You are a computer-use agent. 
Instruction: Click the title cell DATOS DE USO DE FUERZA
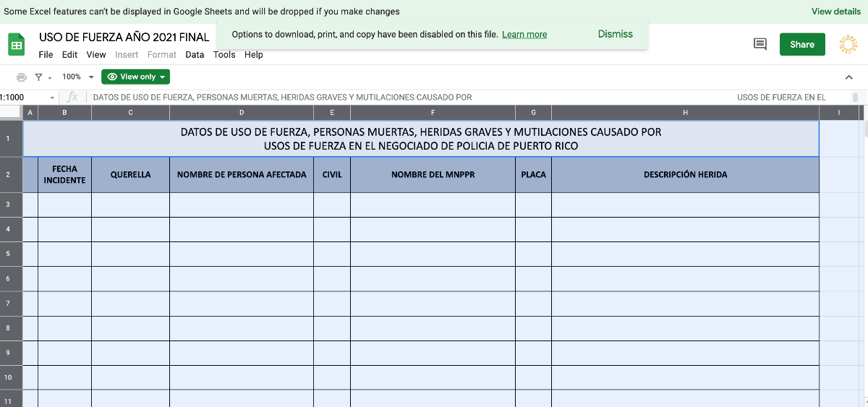point(421,139)
